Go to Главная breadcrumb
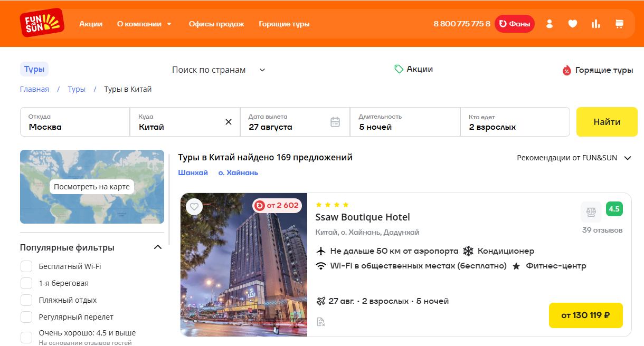 pyautogui.click(x=34, y=89)
